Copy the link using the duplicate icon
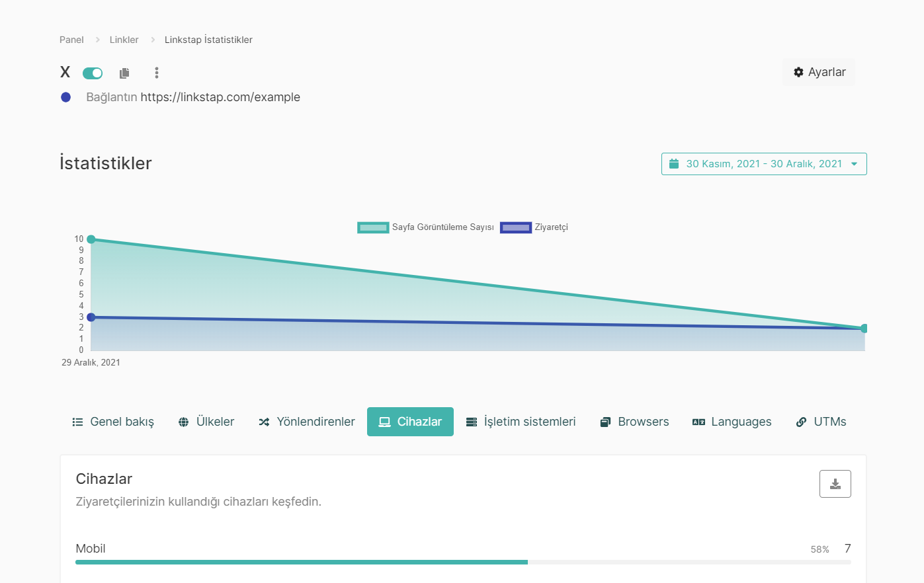 coord(124,73)
